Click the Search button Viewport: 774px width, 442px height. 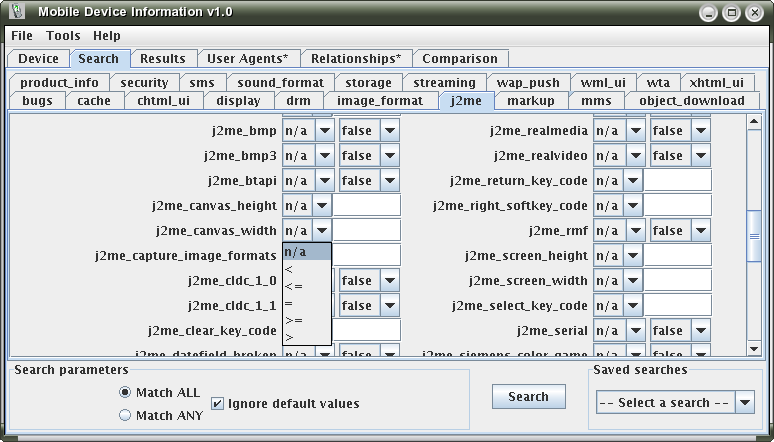pos(528,396)
